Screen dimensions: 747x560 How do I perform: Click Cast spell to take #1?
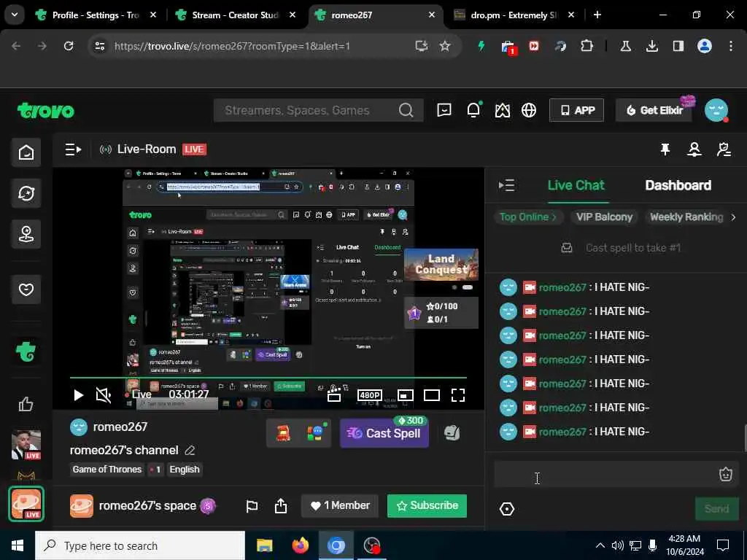click(632, 248)
